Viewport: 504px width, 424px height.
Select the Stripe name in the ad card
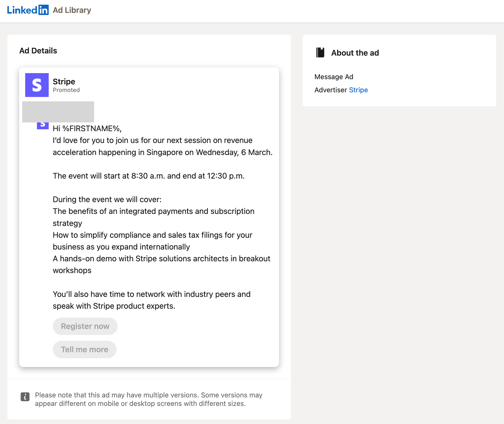pos(64,81)
